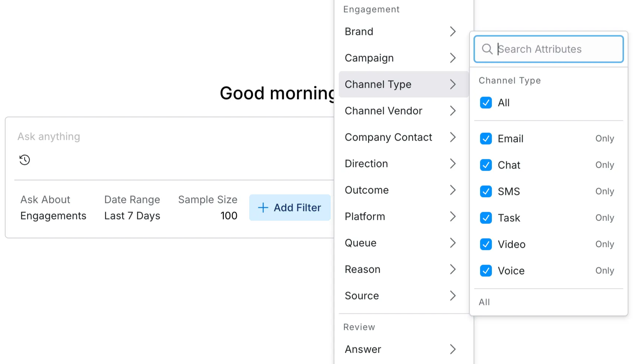Choose the Outcome filter option

(367, 190)
